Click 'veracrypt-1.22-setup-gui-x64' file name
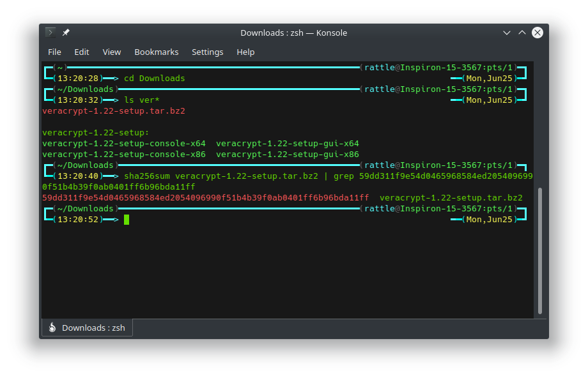 click(x=288, y=144)
